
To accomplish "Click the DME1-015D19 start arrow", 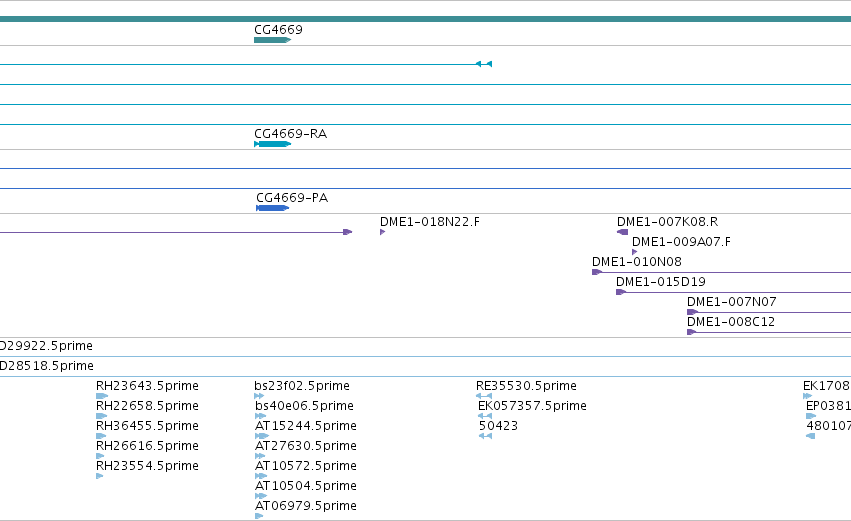I will pyautogui.click(x=621, y=292).
